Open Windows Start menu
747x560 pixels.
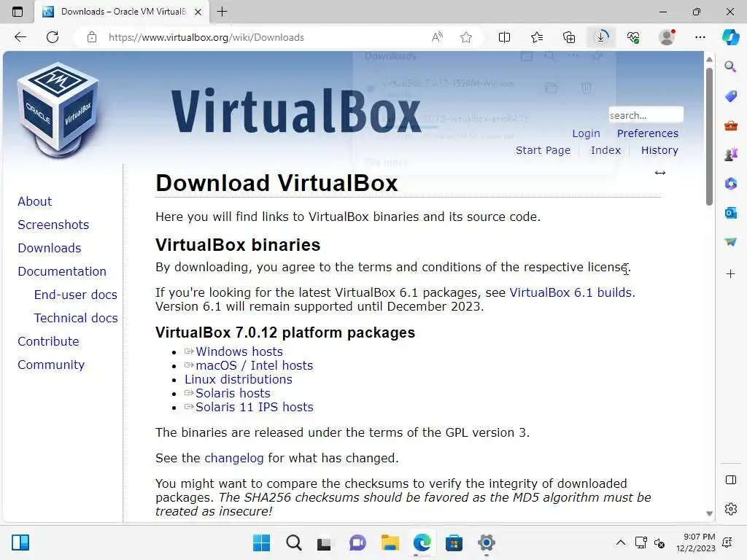click(261, 542)
